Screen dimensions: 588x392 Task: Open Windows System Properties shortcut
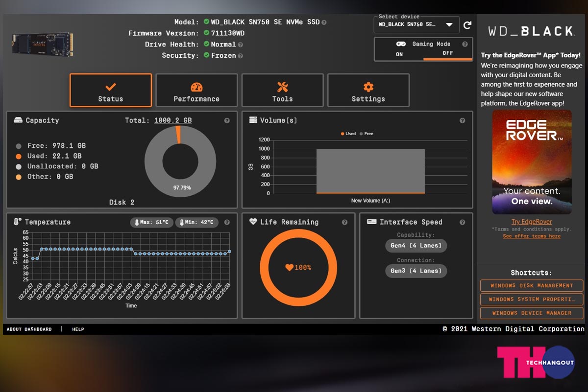(532, 300)
